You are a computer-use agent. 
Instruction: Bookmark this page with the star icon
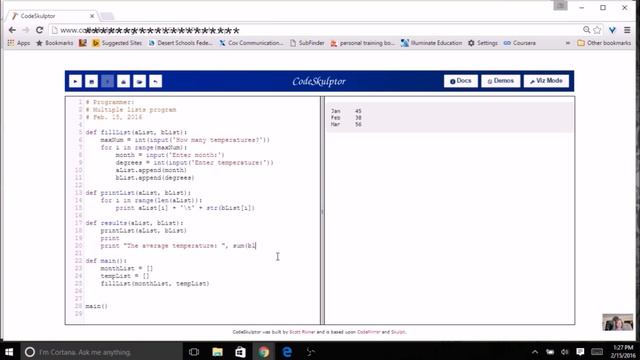(597, 30)
